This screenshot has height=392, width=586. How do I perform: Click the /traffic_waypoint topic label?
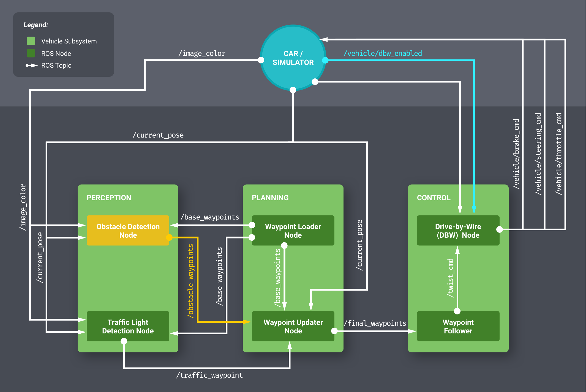pos(209,375)
